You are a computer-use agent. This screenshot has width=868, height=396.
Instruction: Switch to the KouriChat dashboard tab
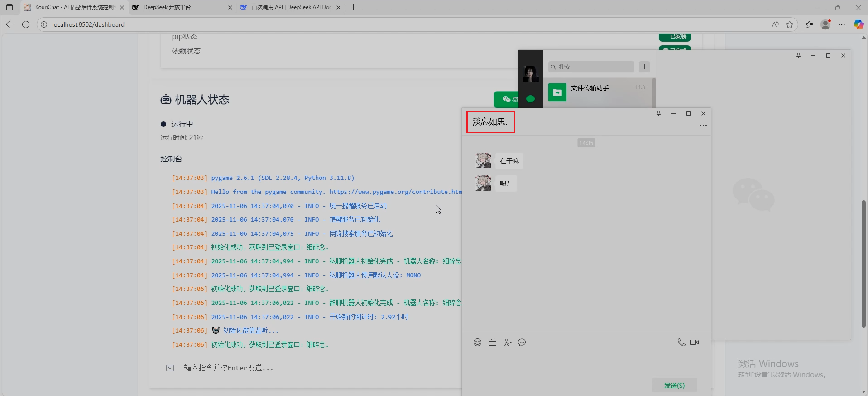coord(73,7)
